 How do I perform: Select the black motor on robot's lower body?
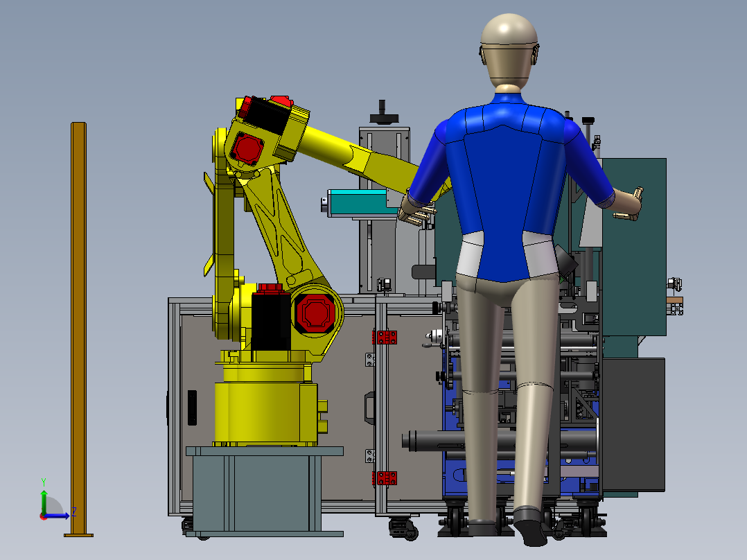(270, 320)
